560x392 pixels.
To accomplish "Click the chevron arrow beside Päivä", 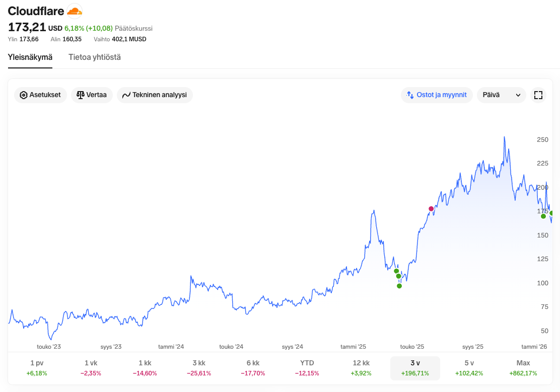I will pos(518,95).
